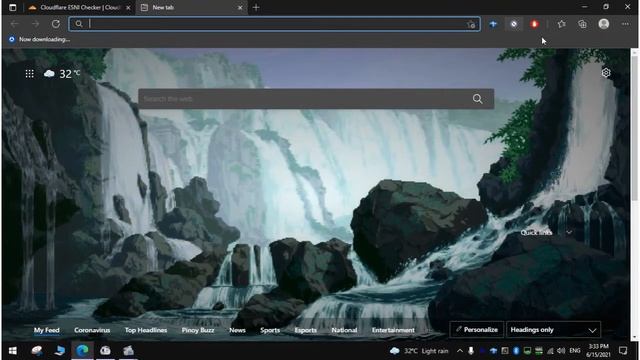Open the app launcher grid icon
This screenshot has height=360, width=640.
(29, 73)
